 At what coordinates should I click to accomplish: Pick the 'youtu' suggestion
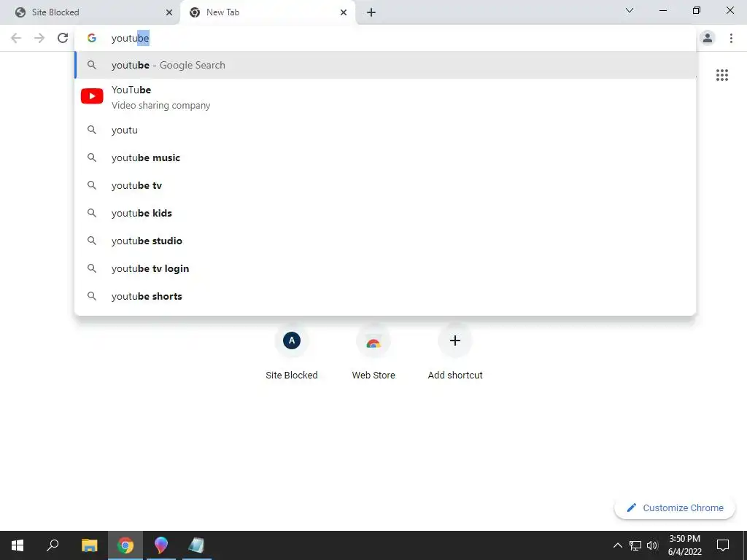385,130
